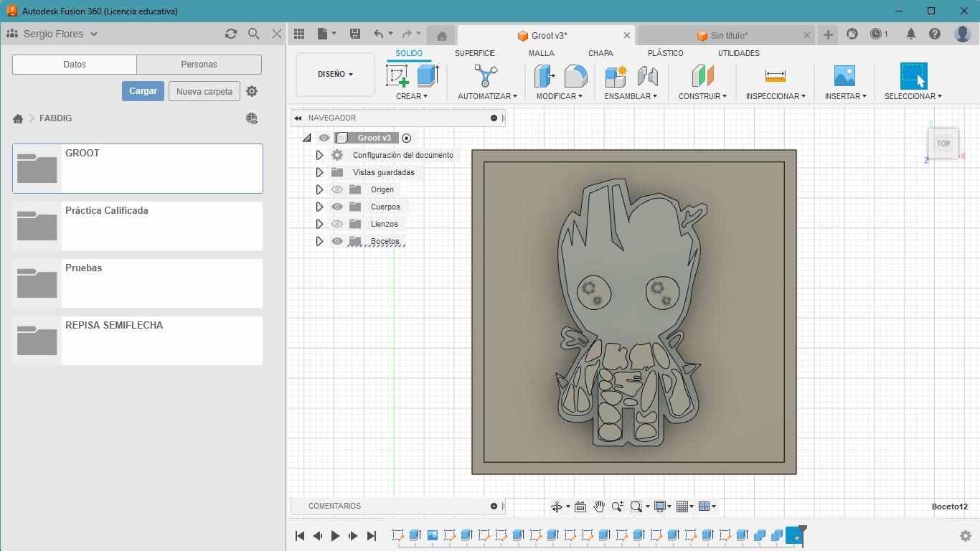This screenshot has width=980, height=551.
Task: Open the FABDIG breadcrumb link
Action: click(x=55, y=118)
